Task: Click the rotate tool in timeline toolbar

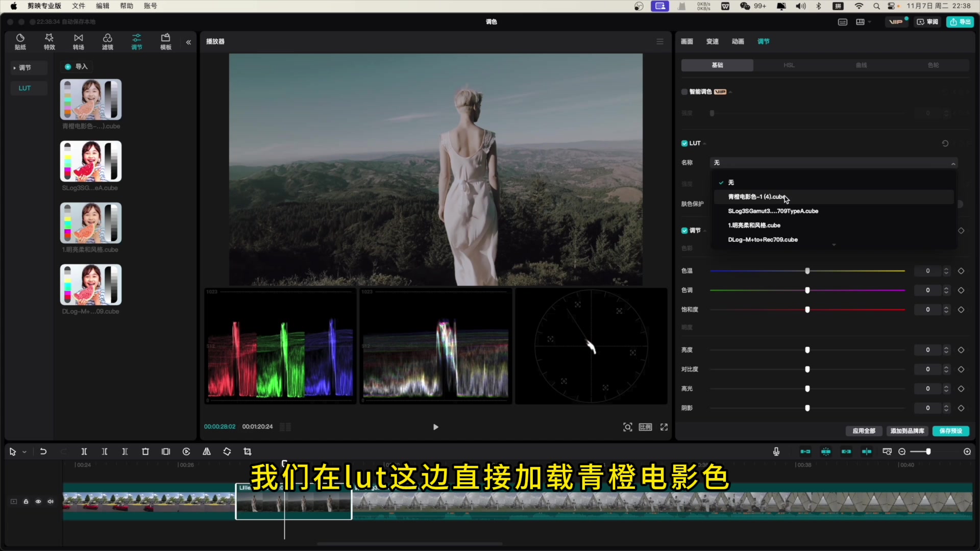Action: (x=227, y=452)
